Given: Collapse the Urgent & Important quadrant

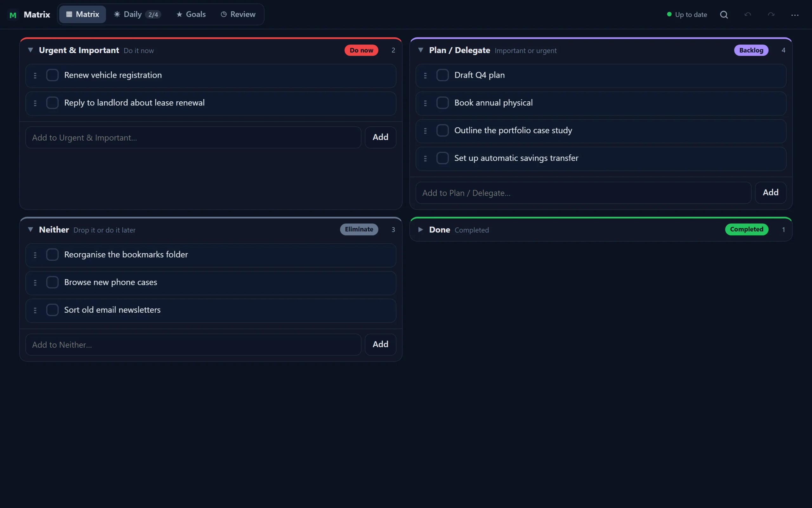Looking at the screenshot, I should tap(30, 50).
